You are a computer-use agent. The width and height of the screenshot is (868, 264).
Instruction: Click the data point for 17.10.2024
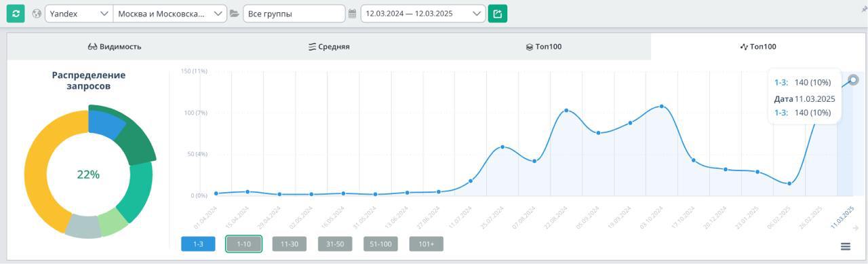click(x=693, y=160)
